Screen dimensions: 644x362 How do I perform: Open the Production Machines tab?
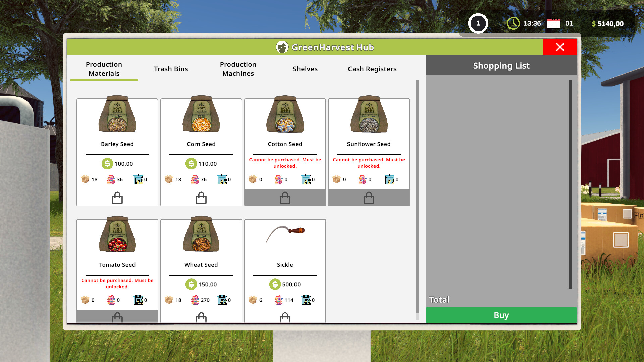(238, 69)
